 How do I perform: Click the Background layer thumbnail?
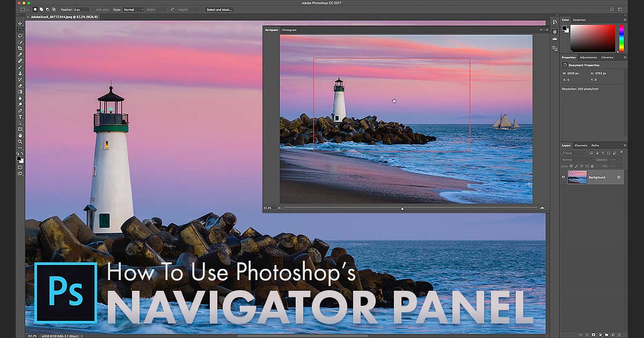point(577,177)
